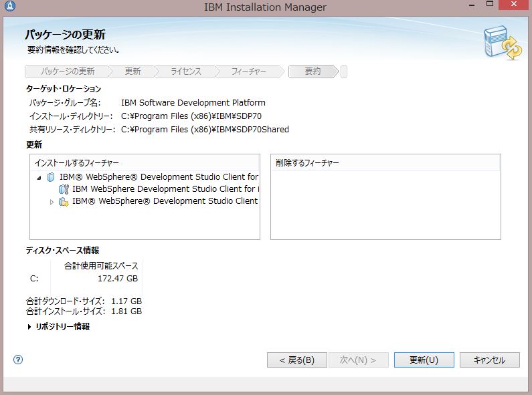Click the C:¥Program Files (x86)¥IBM¥SDP70Shared path
The width and height of the screenshot is (532, 395).
coord(205,130)
